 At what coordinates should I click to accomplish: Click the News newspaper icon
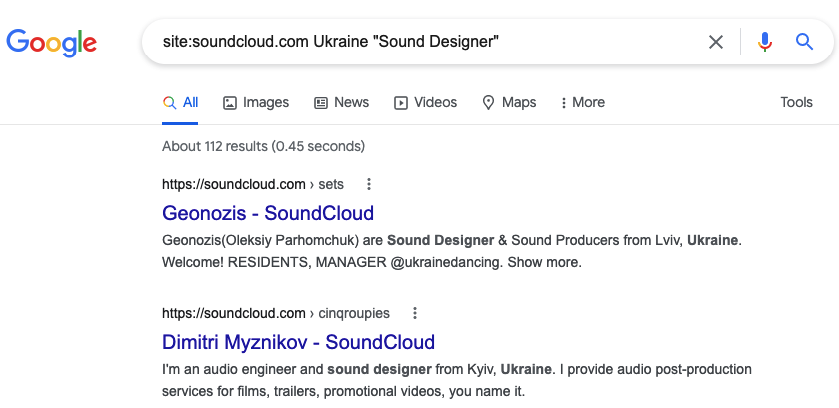[321, 103]
